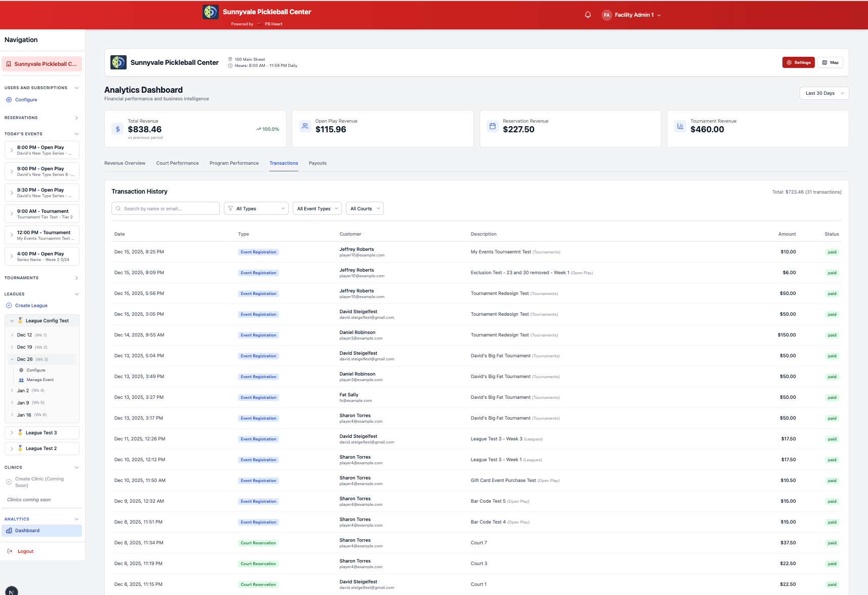Click the Logout link in sidebar
The width and height of the screenshot is (868, 595).
coord(25,551)
